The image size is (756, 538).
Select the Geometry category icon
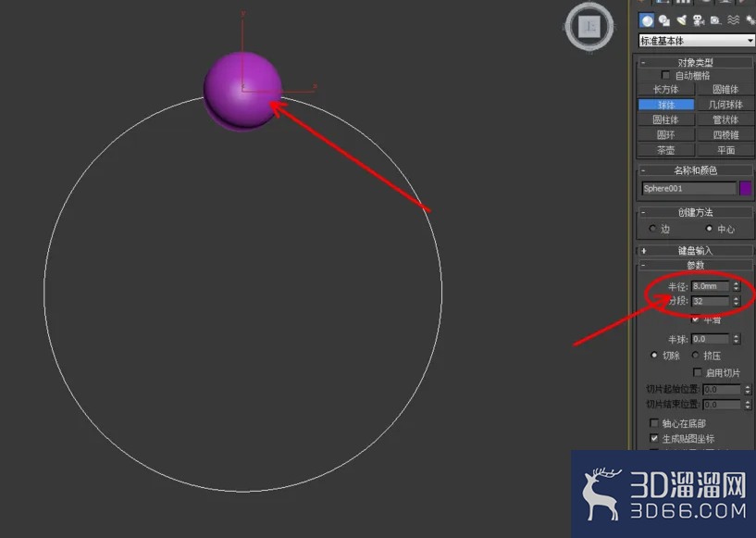tap(647, 20)
